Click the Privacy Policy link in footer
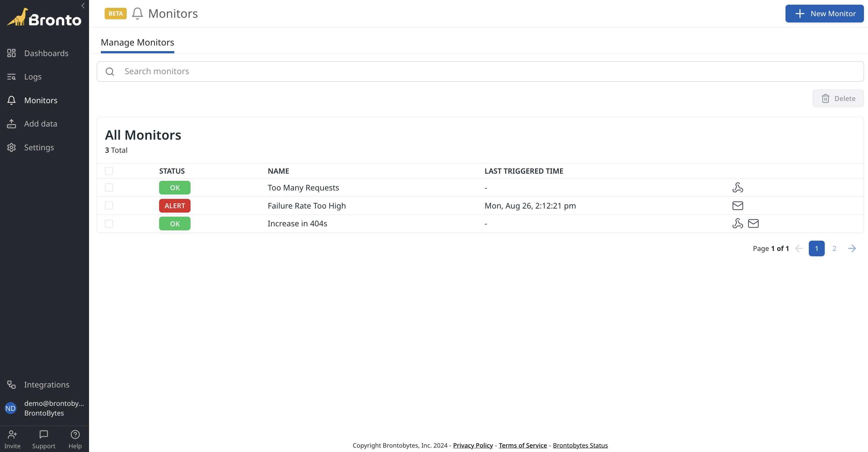 point(473,445)
